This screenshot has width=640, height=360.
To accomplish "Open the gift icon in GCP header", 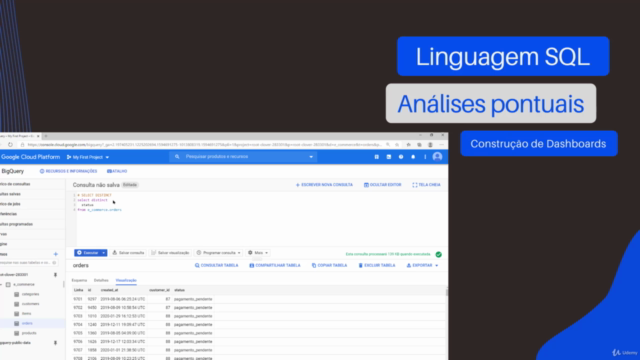I will [376, 157].
